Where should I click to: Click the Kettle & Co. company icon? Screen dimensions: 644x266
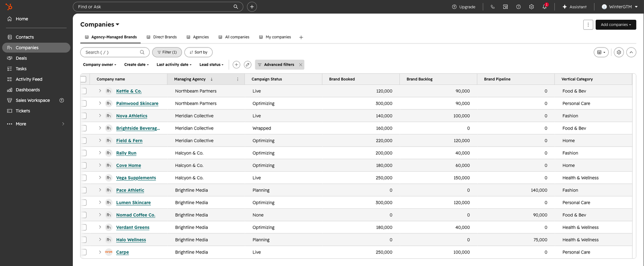(109, 91)
